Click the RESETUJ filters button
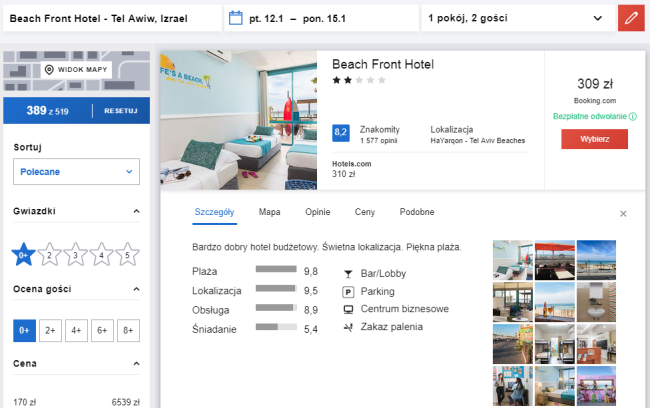650x408 pixels. coord(120,110)
